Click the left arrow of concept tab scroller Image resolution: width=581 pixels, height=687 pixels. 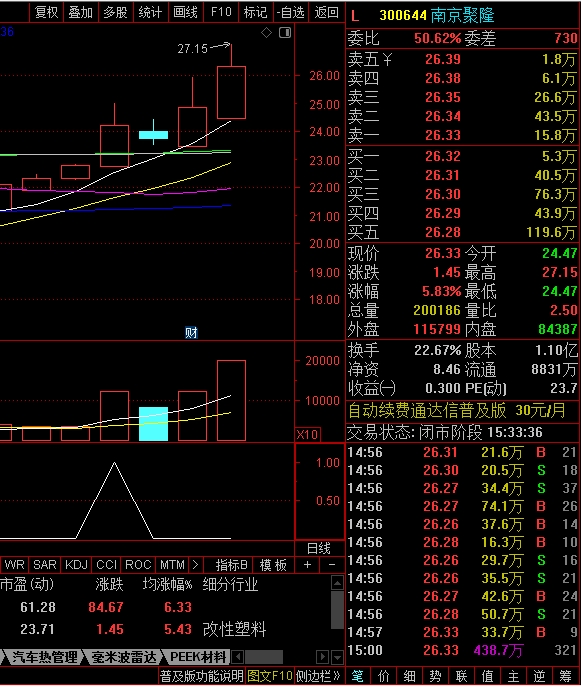coord(237,657)
